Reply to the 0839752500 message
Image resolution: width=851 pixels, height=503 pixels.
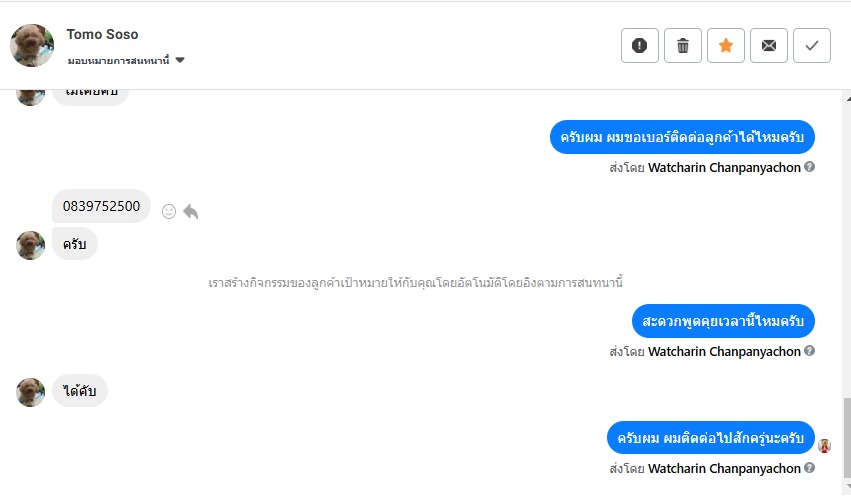(x=191, y=211)
